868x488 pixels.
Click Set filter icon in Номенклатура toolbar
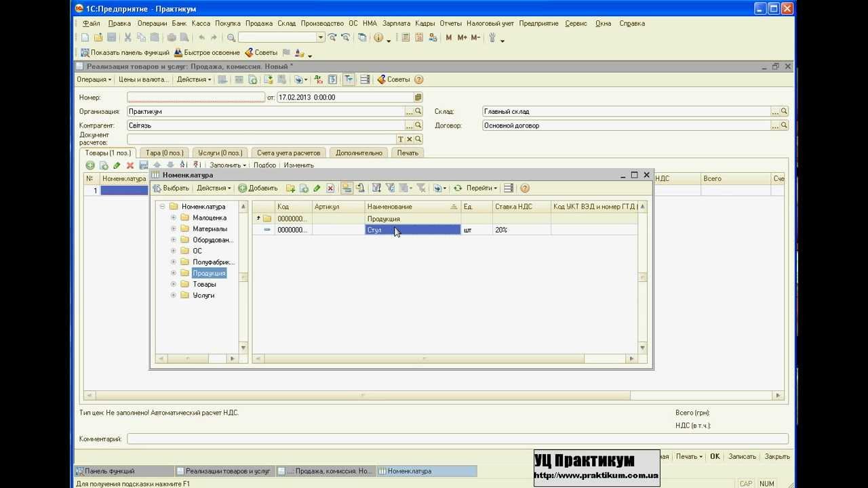[x=376, y=188]
